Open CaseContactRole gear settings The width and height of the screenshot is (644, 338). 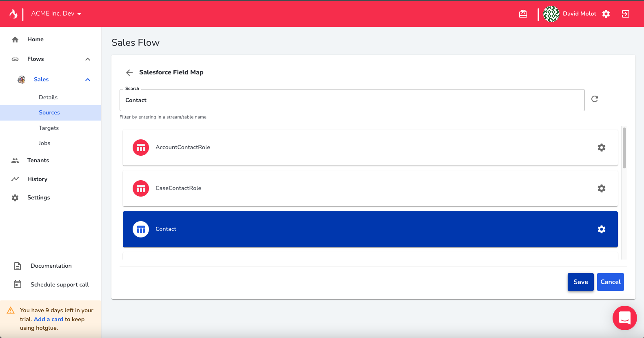coord(602,188)
